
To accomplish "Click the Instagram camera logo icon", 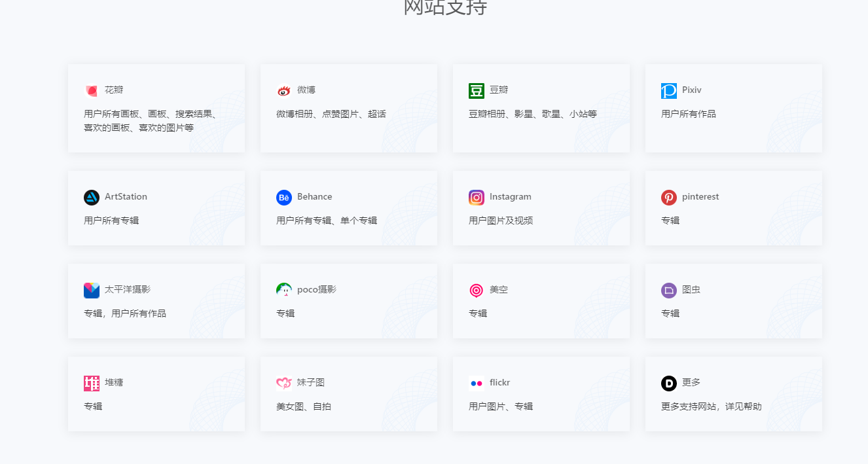I will pos(477,198).
